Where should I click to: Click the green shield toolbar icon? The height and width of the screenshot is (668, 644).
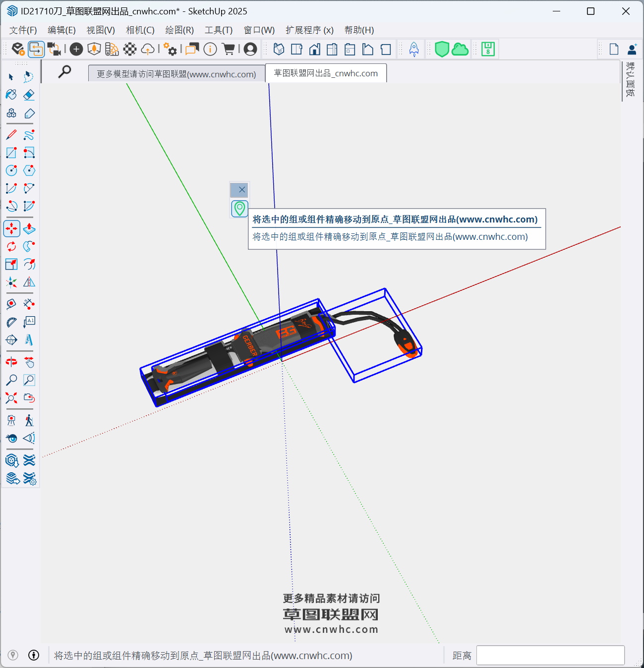point(442,49)
